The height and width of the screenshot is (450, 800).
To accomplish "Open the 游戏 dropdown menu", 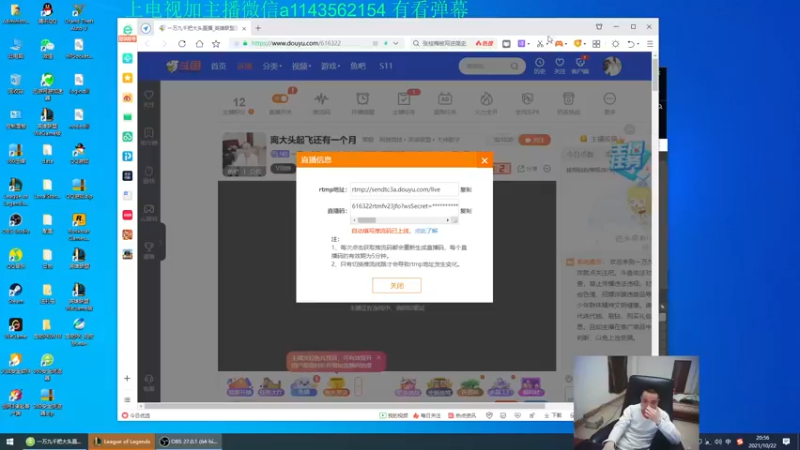I will pyautogui.click(x=330, y=66).
